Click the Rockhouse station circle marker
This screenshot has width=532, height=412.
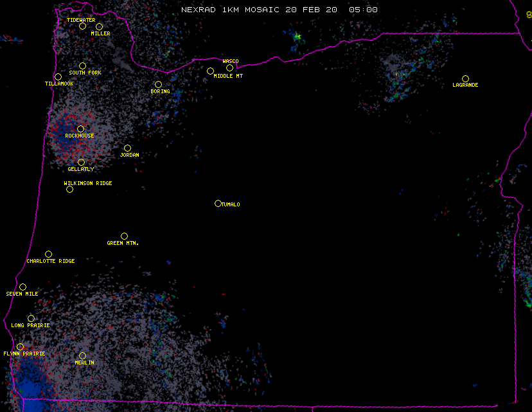80,129
